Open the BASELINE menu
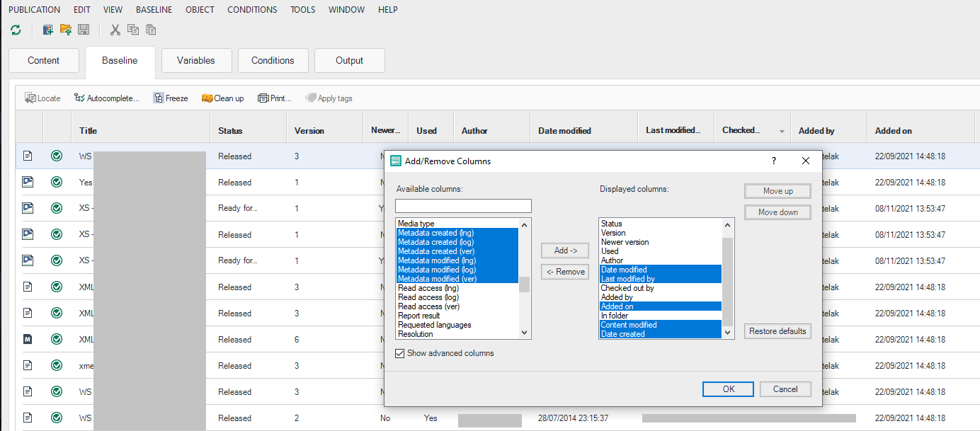This screenshot has width=980, height=431. click(x=154, y=10)
